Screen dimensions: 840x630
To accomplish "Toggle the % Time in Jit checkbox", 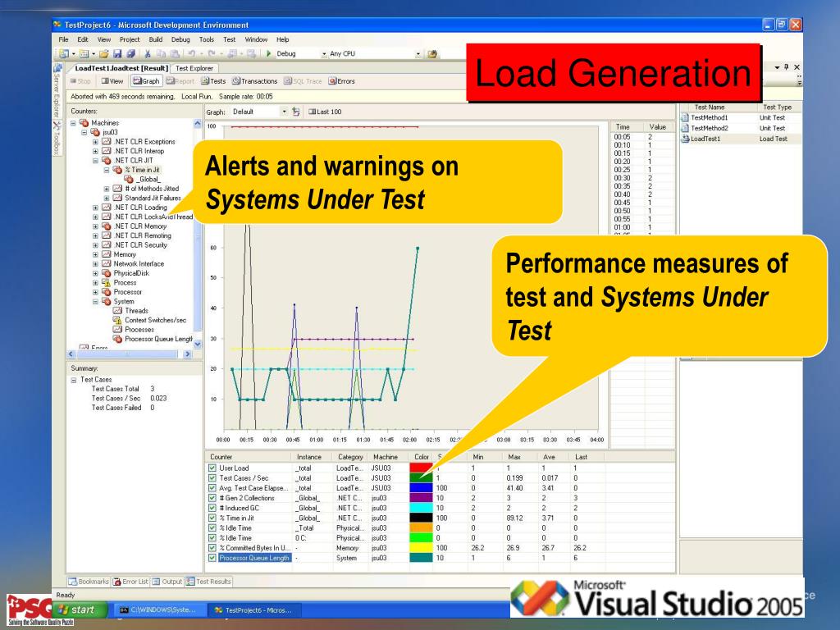I will click(x=212, y=518).
